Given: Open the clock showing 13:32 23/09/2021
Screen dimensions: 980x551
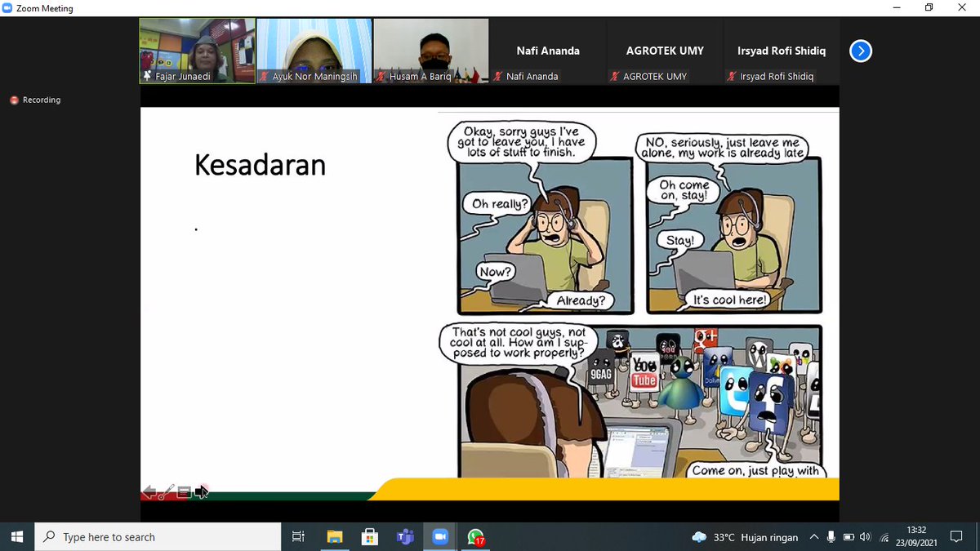Looking at the screenshot, I should tap(915, 536).
